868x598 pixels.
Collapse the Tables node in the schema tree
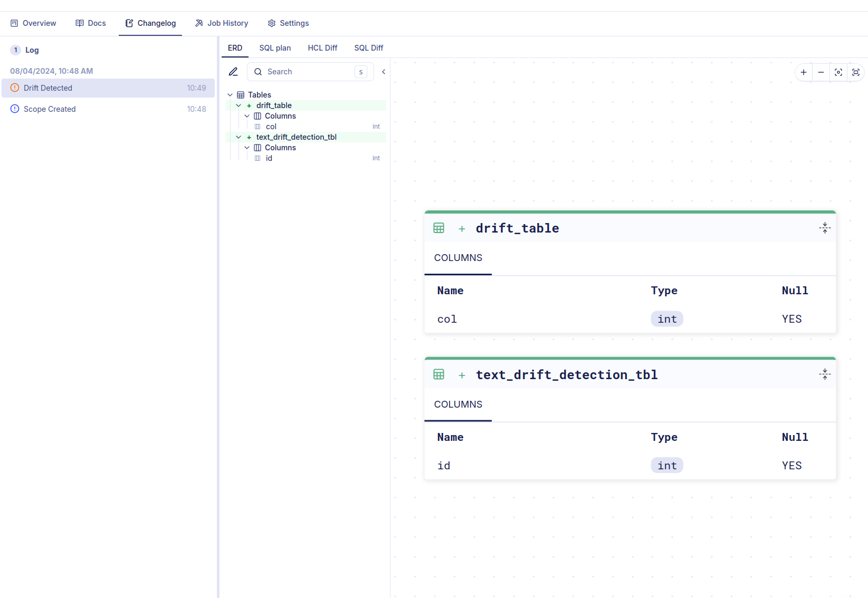coord(230,94)
